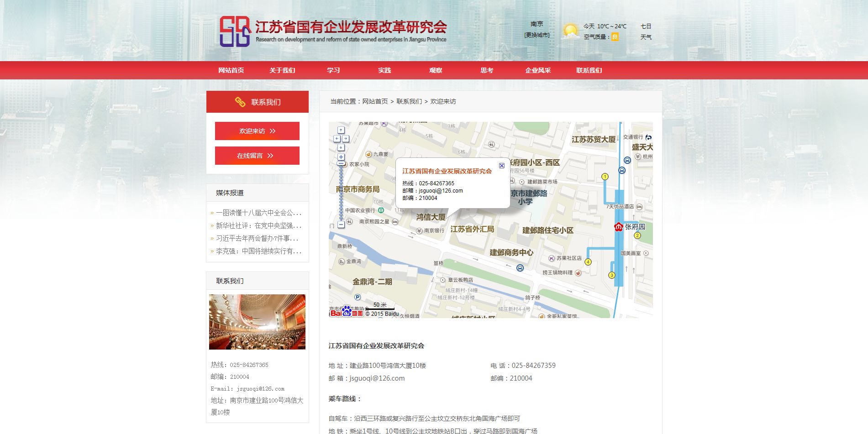Open the 学习 menu item
Image resolution: width=868 pixels, height=434 pixels.
click(333, 70)
